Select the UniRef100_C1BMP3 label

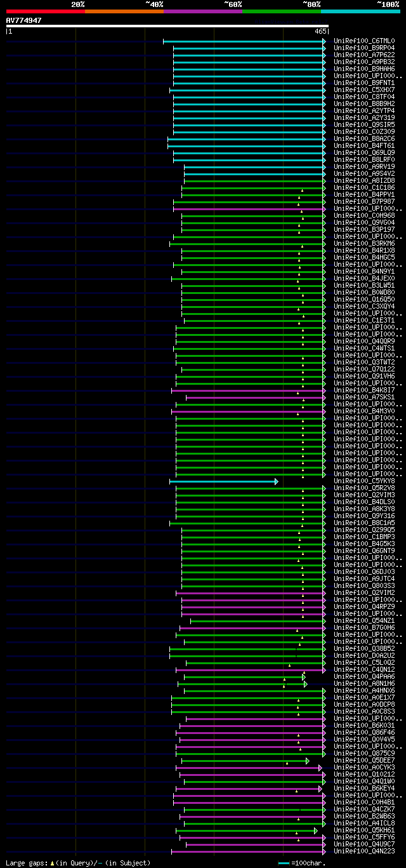[364, 537]
